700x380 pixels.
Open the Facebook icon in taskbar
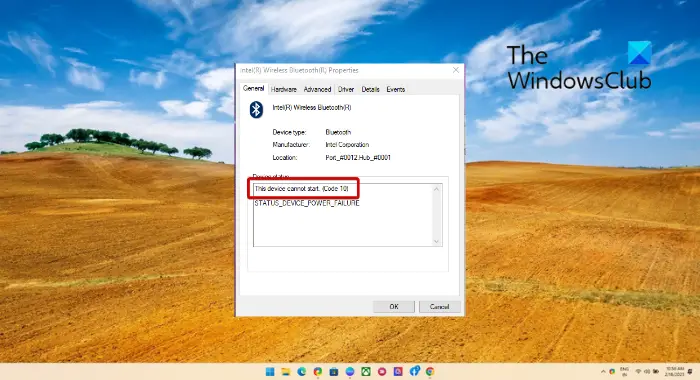(415, 371)
